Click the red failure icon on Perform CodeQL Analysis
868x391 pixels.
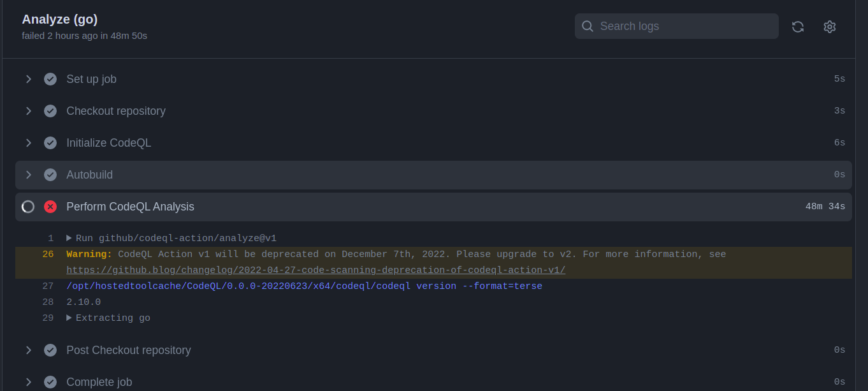point(50,206)
